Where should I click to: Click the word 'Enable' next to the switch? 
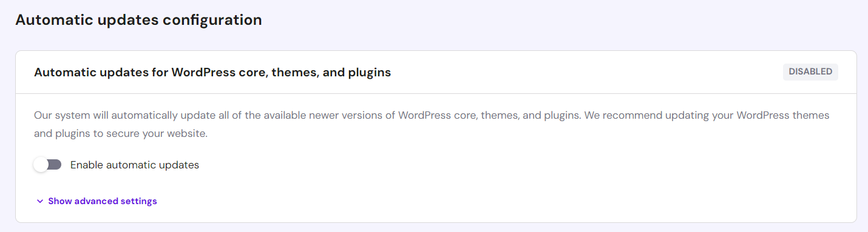[x=87, y=165]
